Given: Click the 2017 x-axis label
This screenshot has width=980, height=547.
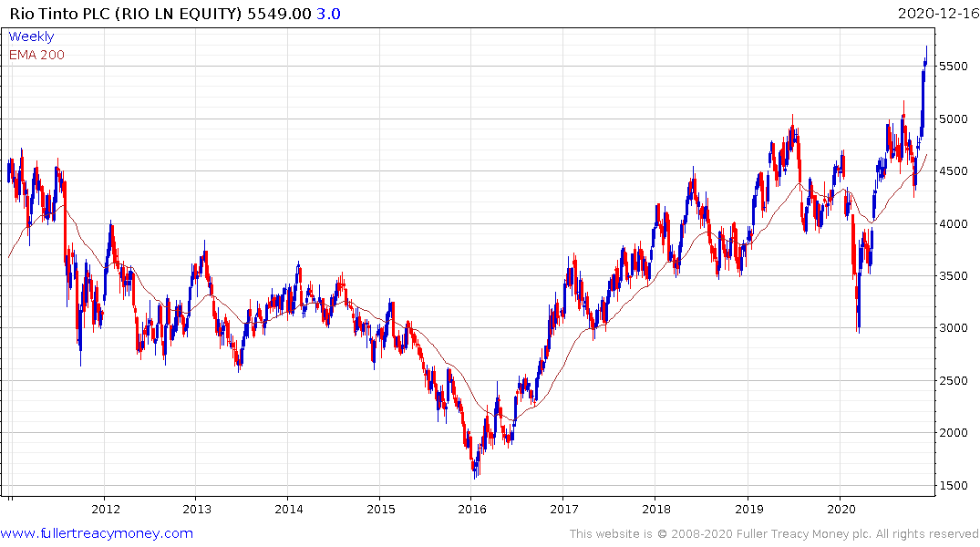Looking at the screenshot, I should (x=563, y=509).
